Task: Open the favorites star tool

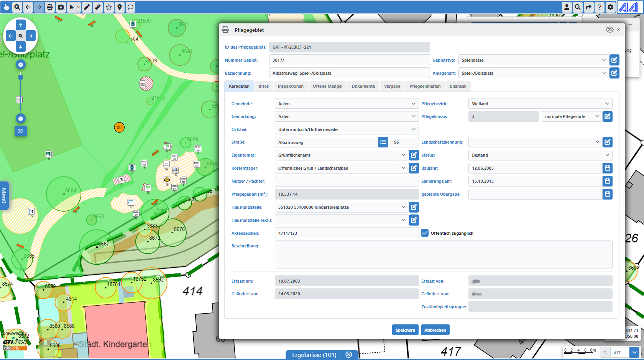Action: (108, 7)
